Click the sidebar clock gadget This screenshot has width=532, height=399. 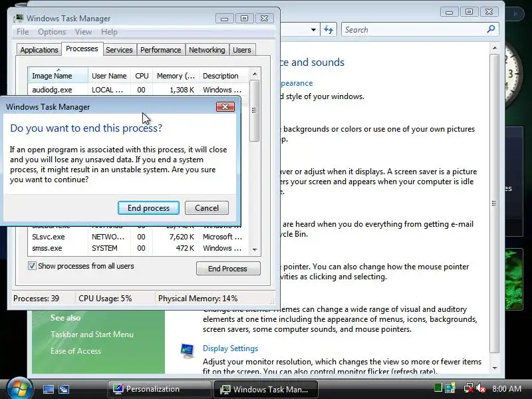point(513,74)
